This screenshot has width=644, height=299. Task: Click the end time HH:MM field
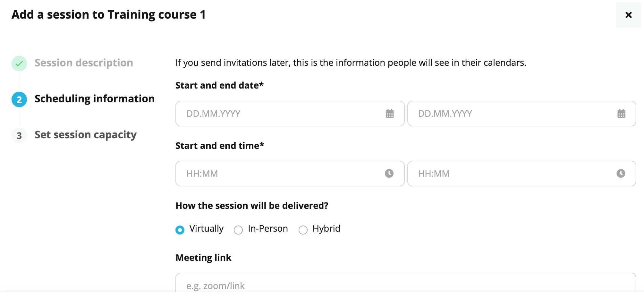click(x=521, y=174)
